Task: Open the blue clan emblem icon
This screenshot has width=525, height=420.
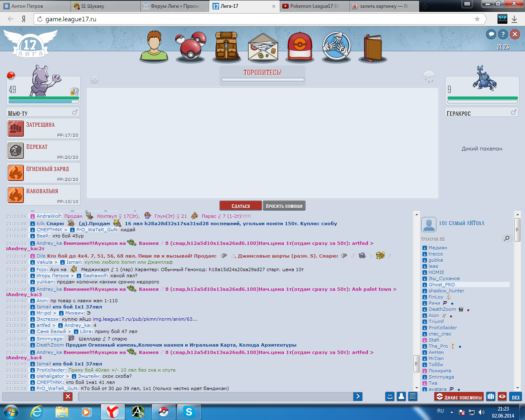Action: pos(336,46)
